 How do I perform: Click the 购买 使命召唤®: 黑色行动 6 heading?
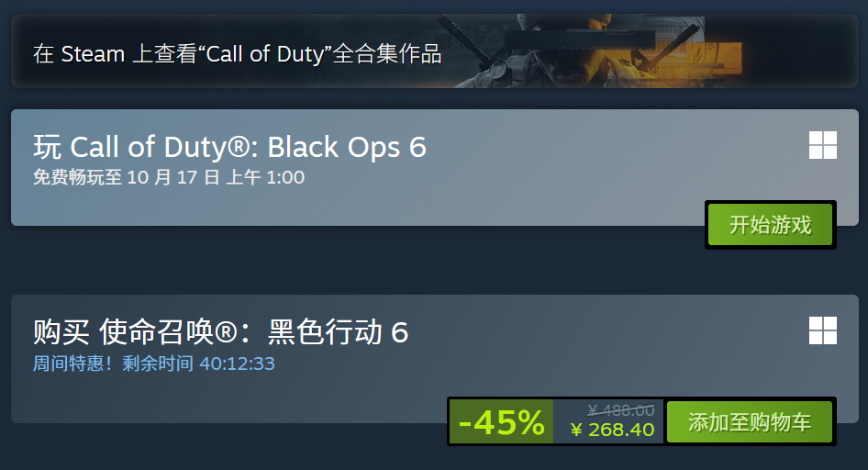coord(220,332)
